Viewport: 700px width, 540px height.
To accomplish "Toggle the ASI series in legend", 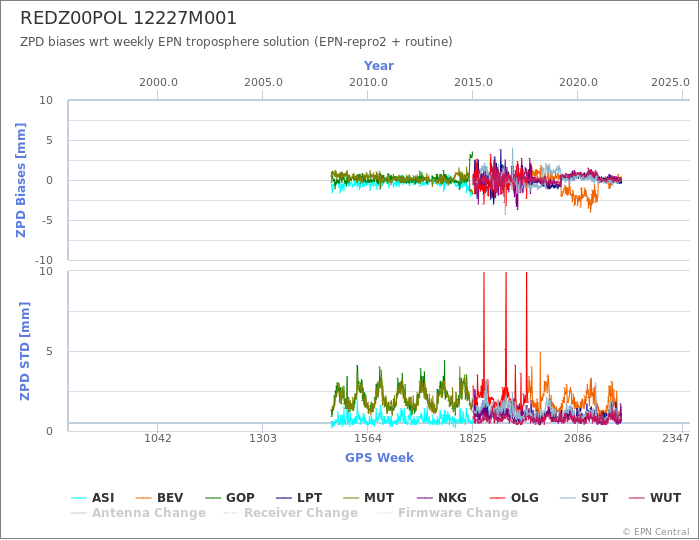I will click(x=92, y=498).
